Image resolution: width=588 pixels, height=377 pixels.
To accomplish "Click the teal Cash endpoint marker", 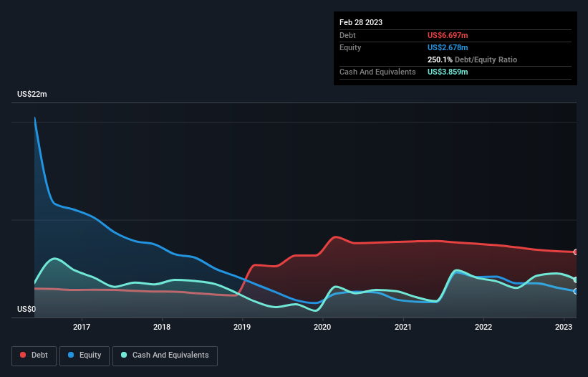I will coord(576,280).
